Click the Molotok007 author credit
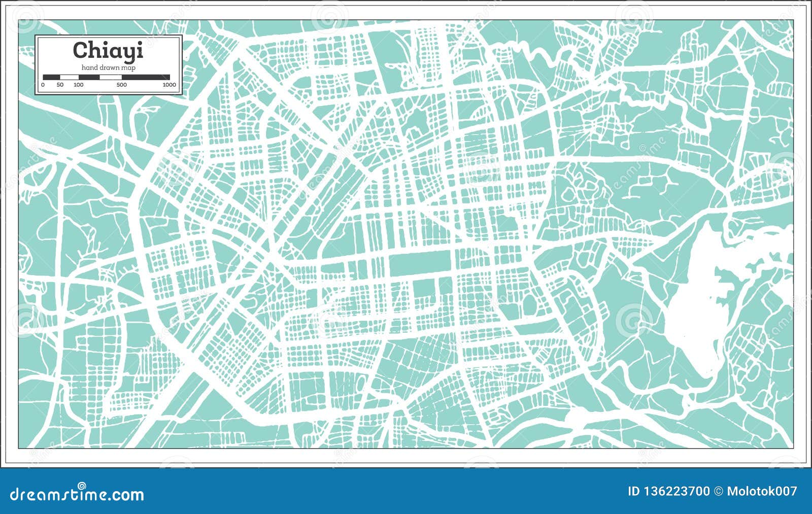This screenshot has width=812, height=514. click(762, 491)
